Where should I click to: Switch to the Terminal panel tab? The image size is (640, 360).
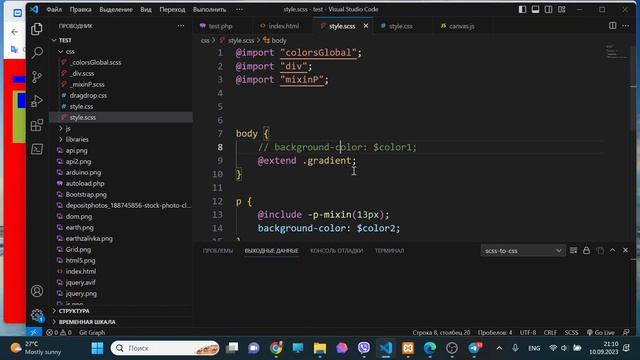389,251
